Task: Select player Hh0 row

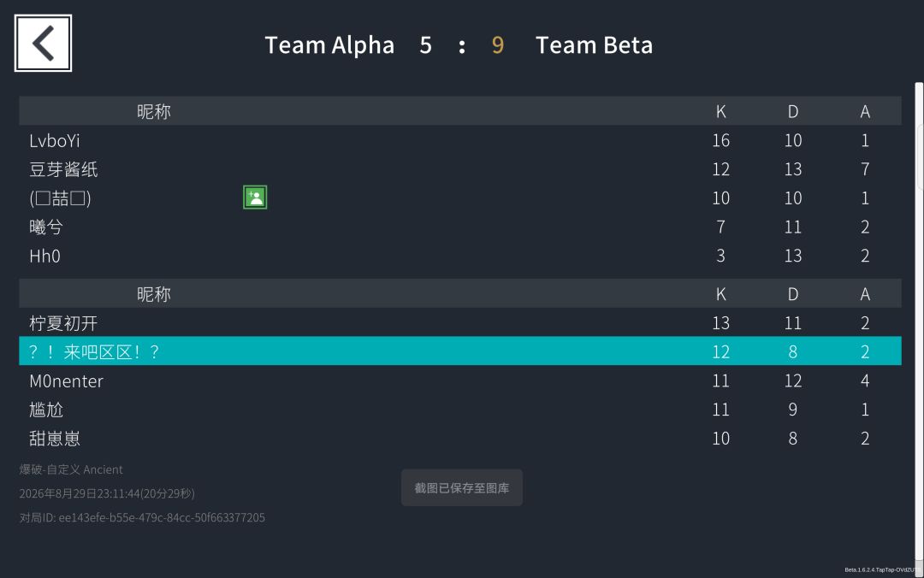Action: pyautogui.click(x=460, y=256)
